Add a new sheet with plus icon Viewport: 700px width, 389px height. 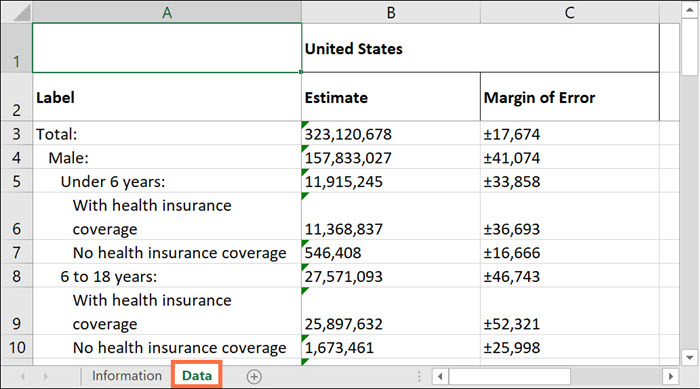[x=254, y=376]
